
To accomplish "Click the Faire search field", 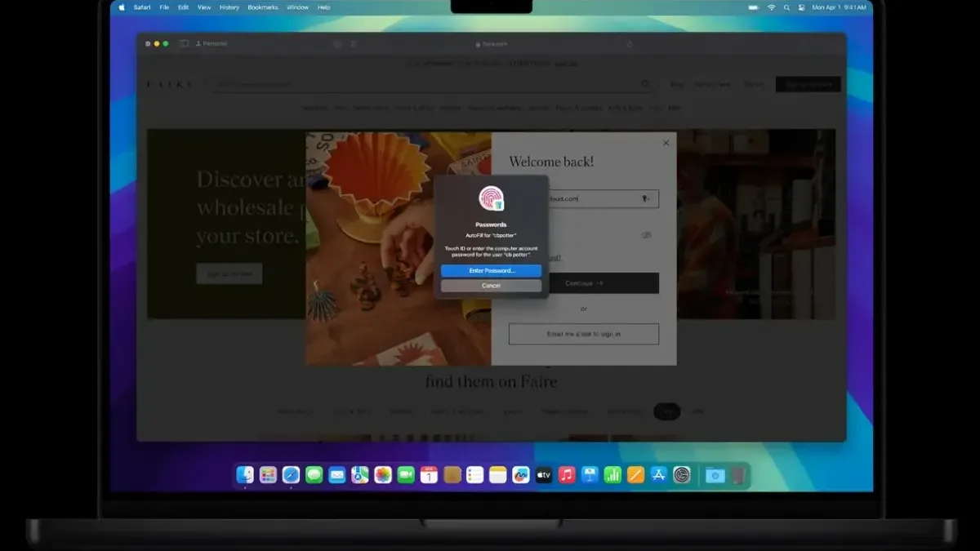I will point(433,84).
